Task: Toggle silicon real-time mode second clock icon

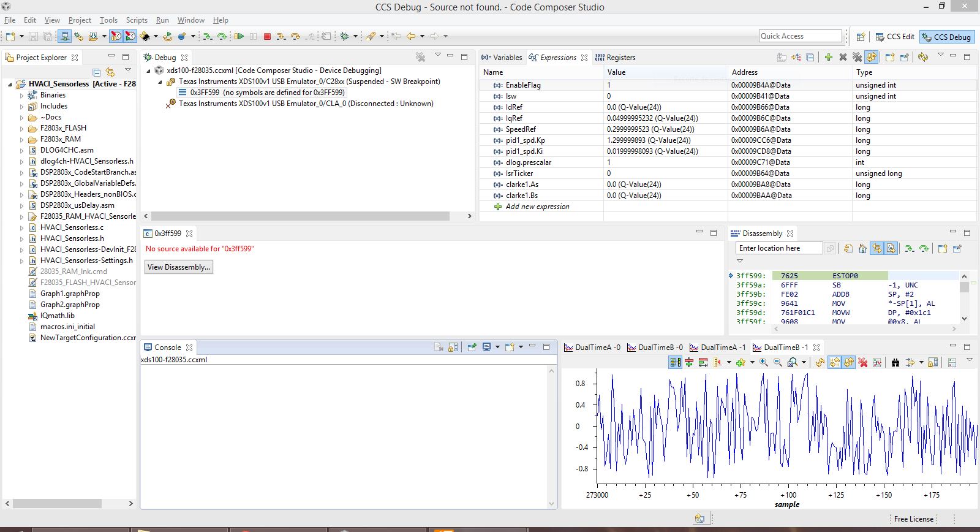Action: [x=130, y=37]
